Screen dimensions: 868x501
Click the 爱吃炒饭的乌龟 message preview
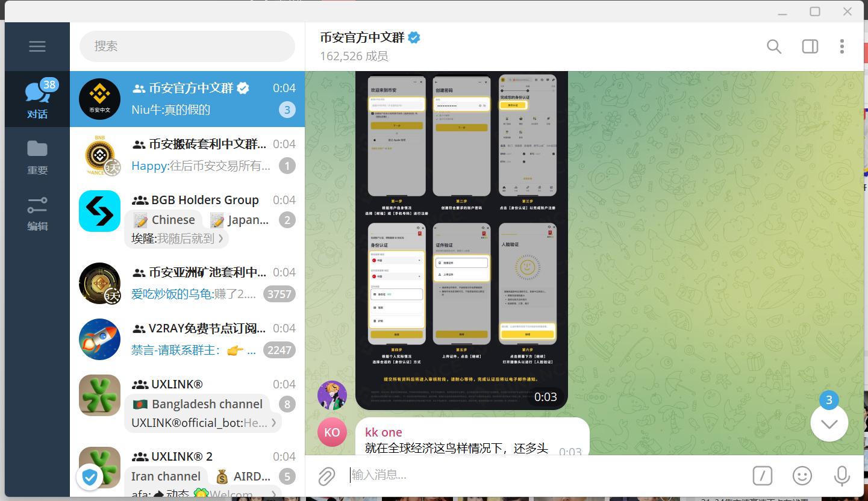pos(195,294)
